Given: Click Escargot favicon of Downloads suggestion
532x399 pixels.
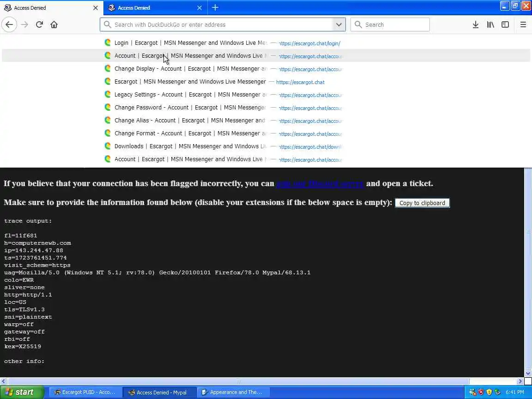Looking at the screenshot, I should pyautogui.click(x=108, y=146).
